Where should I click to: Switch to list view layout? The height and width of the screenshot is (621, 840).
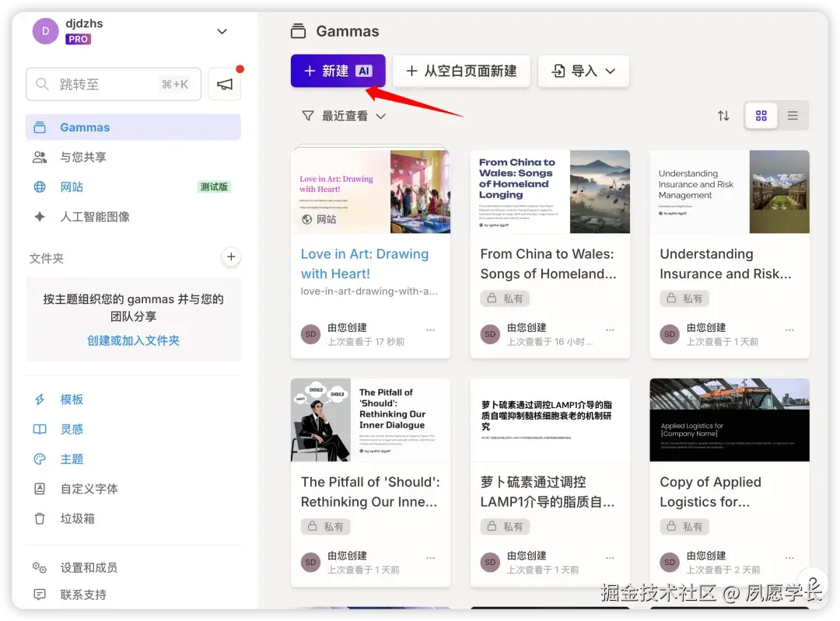point(793,115)
